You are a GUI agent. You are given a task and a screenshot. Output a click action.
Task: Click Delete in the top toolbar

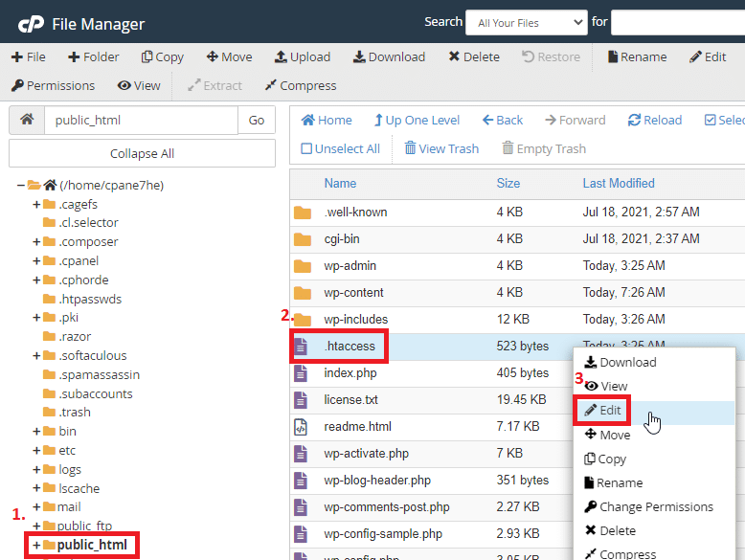(x=474, y=57)
